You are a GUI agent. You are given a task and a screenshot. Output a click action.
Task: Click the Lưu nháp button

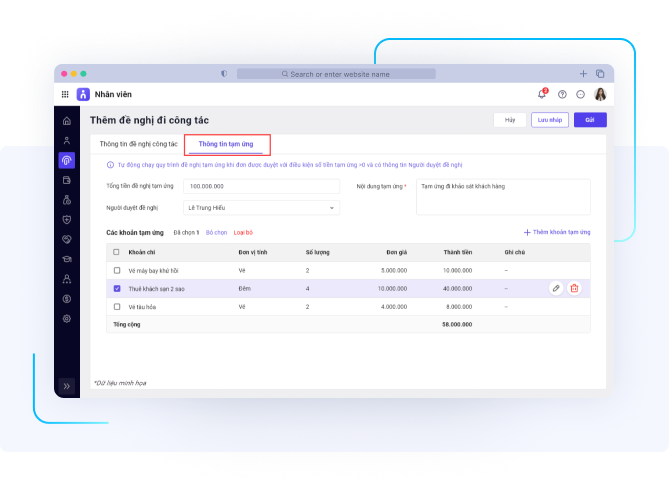coord(548,120)
